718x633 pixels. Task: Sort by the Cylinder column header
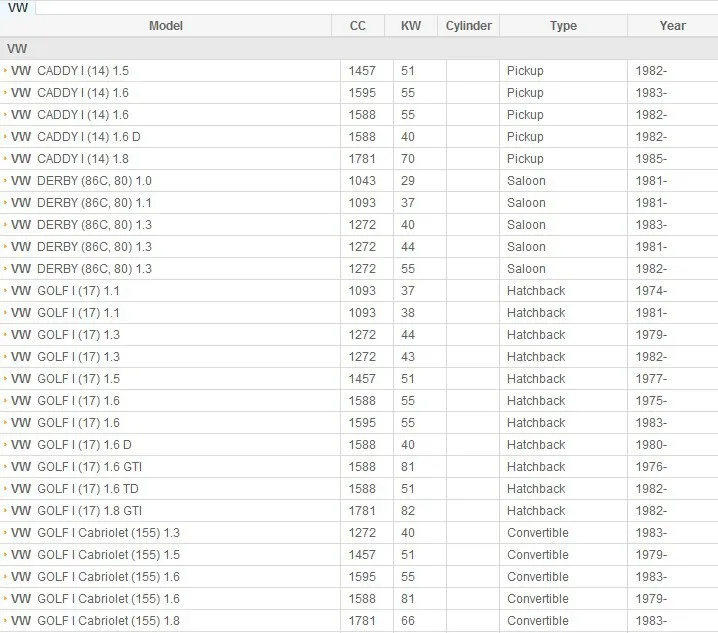pos(468,26)
